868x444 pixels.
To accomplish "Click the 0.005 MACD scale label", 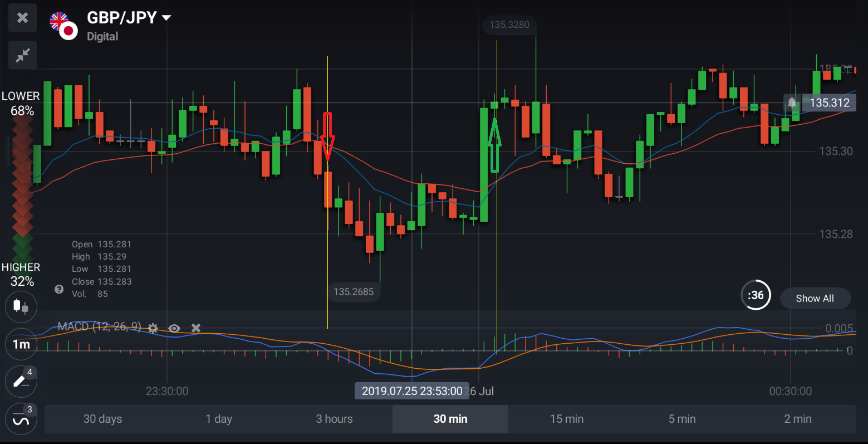I will point(839,328).
